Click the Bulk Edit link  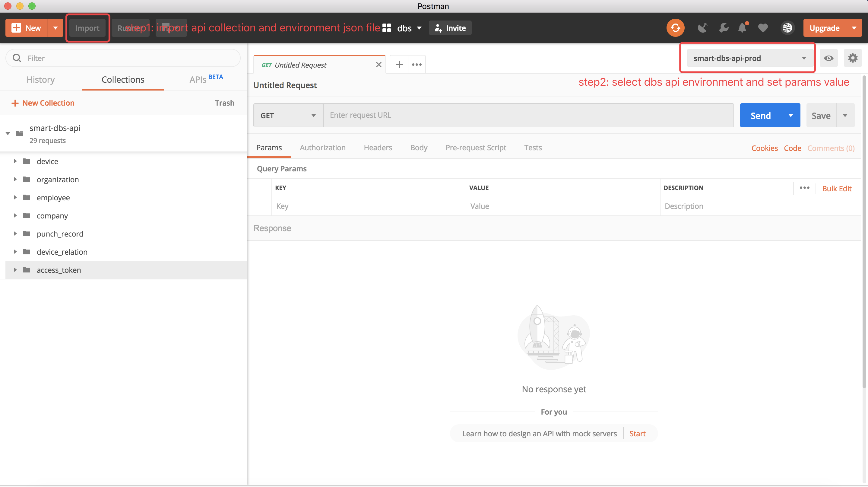pyautogui.click(x=837, y=188)
